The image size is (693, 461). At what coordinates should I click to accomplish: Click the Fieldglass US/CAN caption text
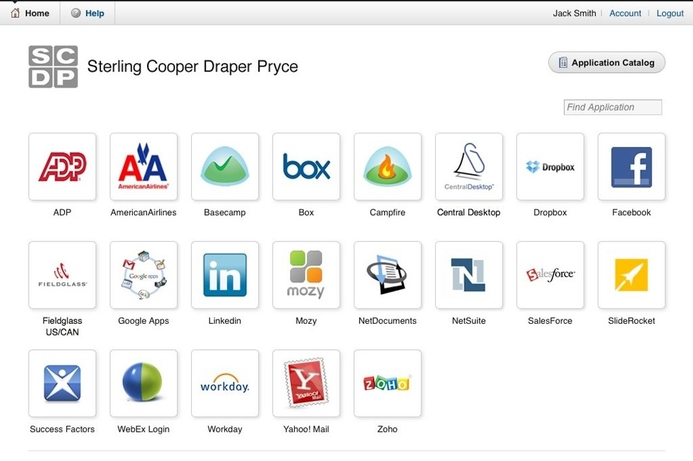(x=62, y=326)
